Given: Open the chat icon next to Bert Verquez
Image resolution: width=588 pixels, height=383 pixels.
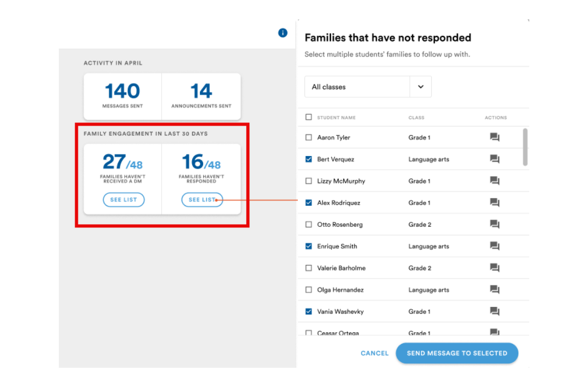Looking at the screenshot, I should click(x=494, y=159).
